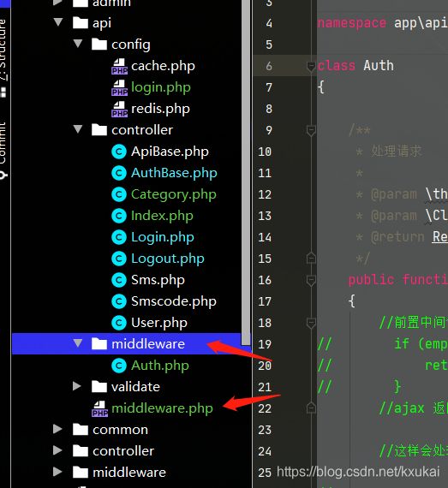
Task: Collapse the config folder arrow
Action: click(78, 44)
